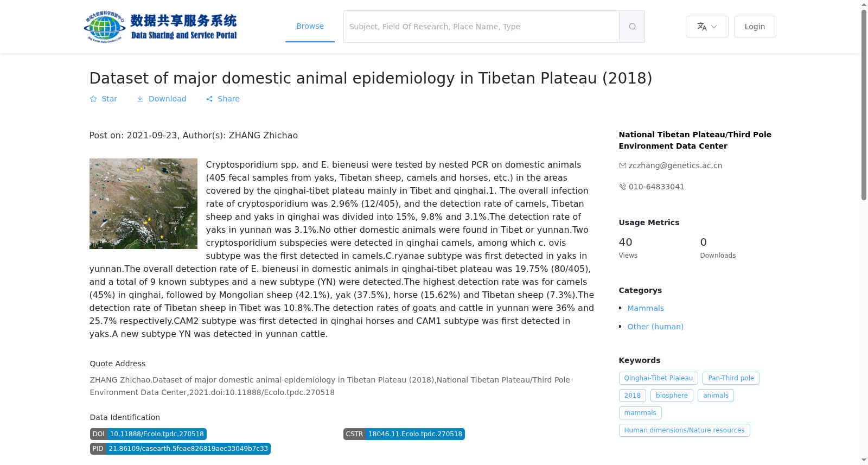Screen dimensions: 868x465
Task: Click the email envelope icon
Action: tap(622, 165)
